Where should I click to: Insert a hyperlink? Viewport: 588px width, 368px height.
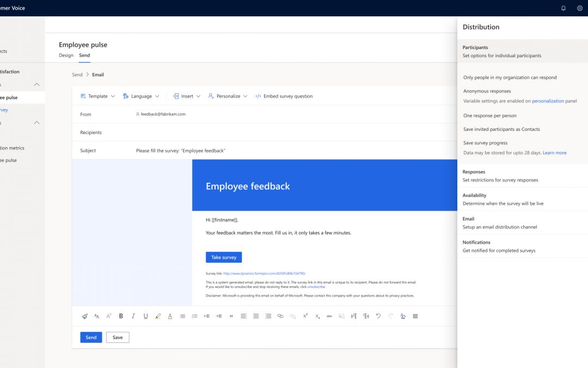click(x=280, y=316)
